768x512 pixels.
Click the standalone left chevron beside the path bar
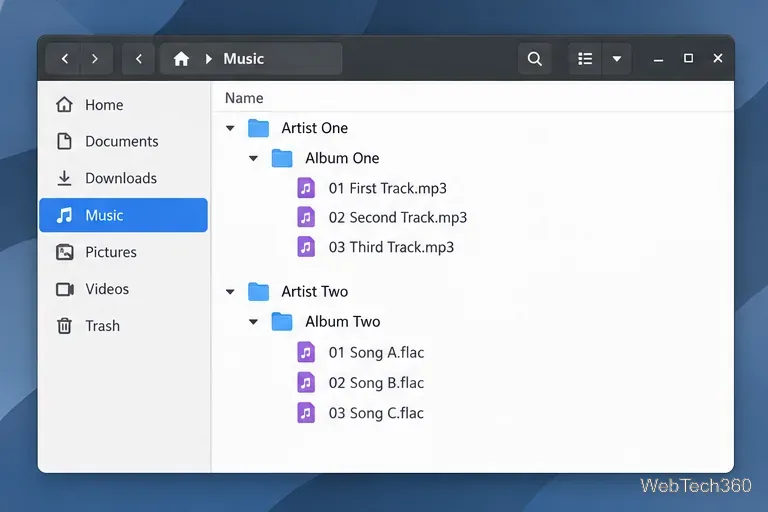pyautogui.click(x=139, y=59)
